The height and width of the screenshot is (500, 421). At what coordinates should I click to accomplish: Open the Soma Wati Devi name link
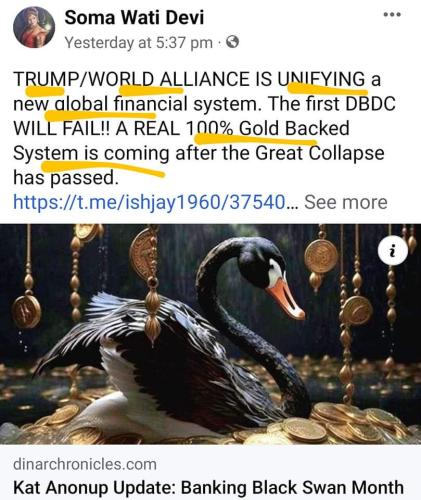134,17
